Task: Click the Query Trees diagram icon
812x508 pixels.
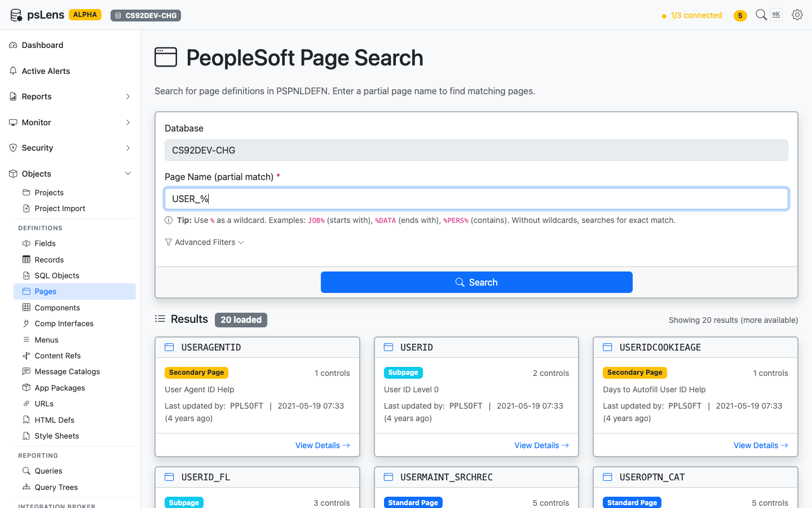Action: pyautogui.click(x=26, y=487)
